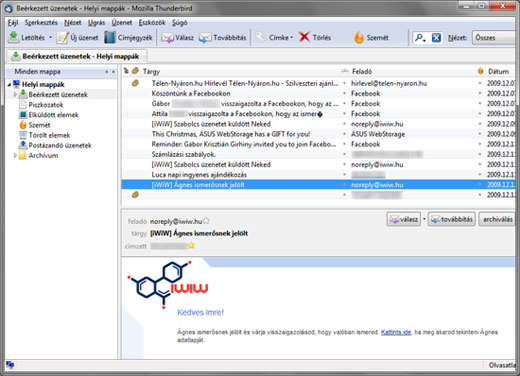Image resolution: width=520 pixels, height=376 pixels.
Task: Click the star next to noreply@iwiw.hu sender
Action: pyautogui.click(x=206, y=221)
